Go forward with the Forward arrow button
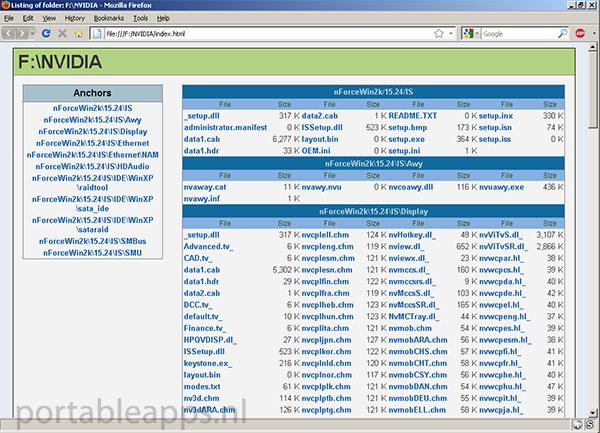Screen dimensions: 600x433 point(22,34)
